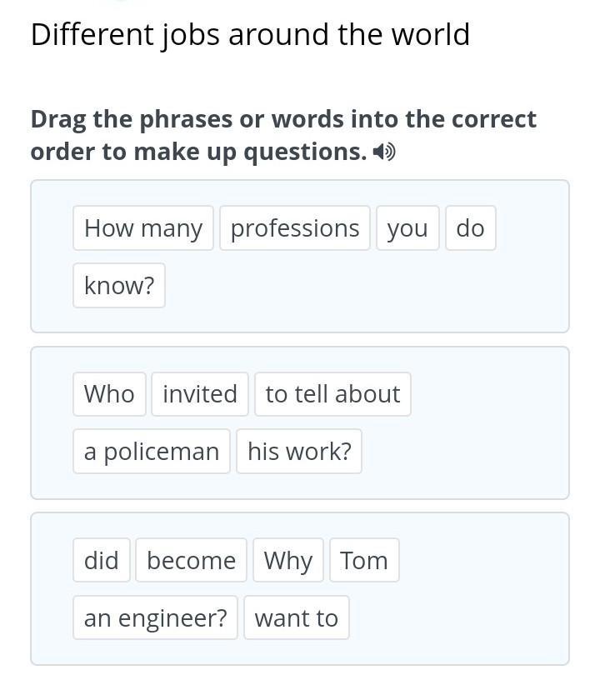Play the audio speaker icon for instructions
Viewport: 600px width, 700px height.
click(384, 152)
